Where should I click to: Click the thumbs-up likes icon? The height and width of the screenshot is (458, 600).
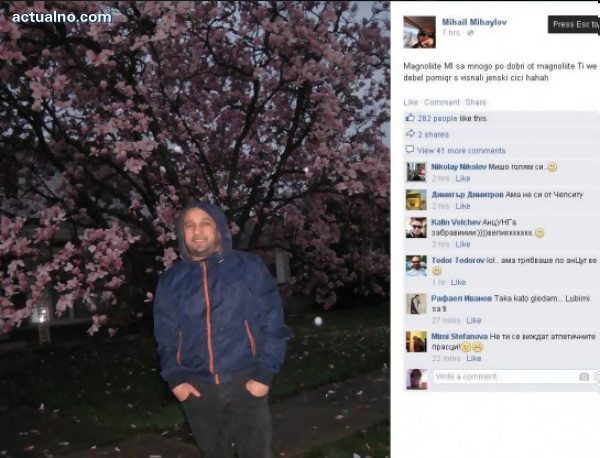[410, 117]
